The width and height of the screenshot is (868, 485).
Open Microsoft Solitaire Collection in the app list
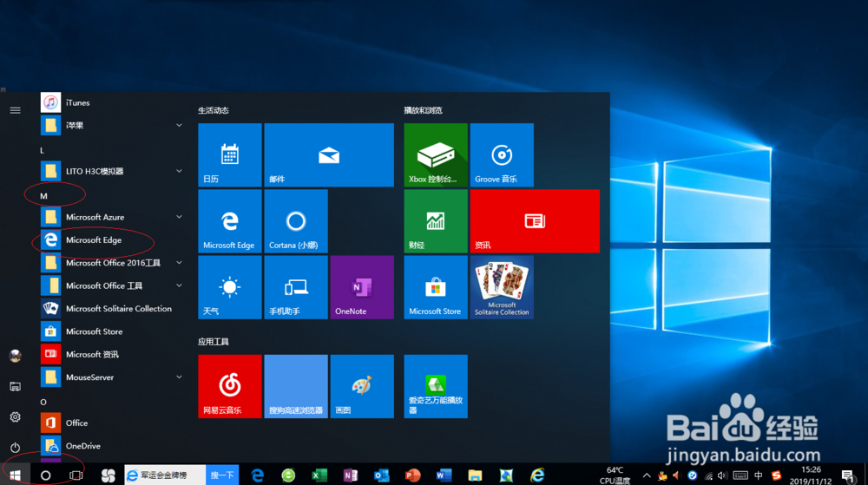point(112,309)
